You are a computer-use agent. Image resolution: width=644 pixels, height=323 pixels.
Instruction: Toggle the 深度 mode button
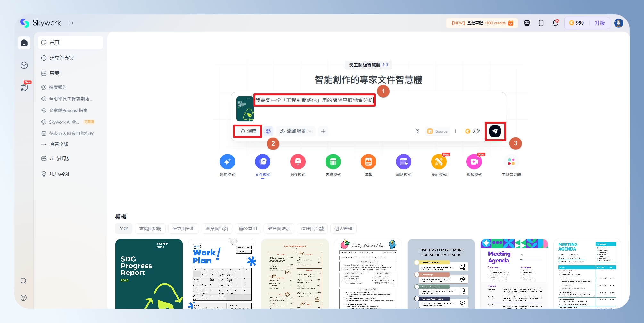click(x=248, y=131)
